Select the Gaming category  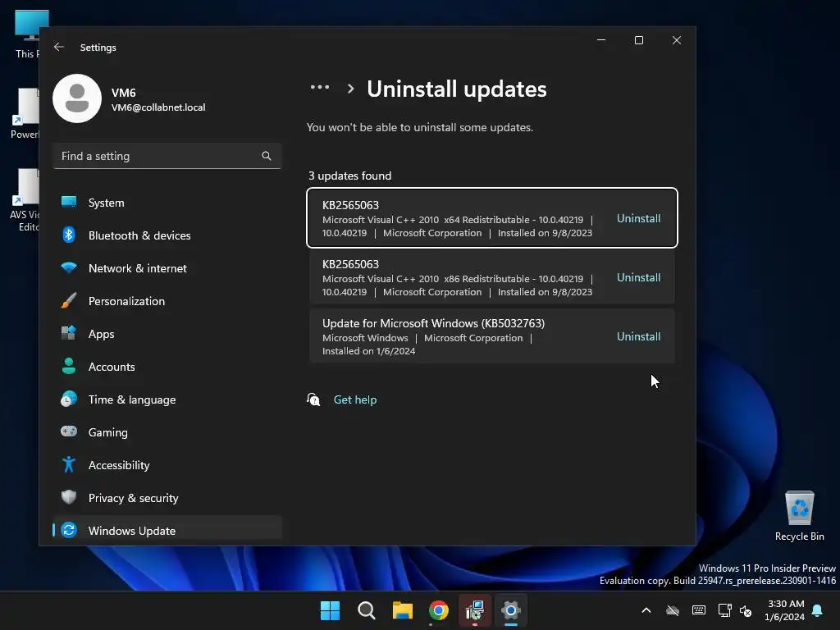pos(167,431)
